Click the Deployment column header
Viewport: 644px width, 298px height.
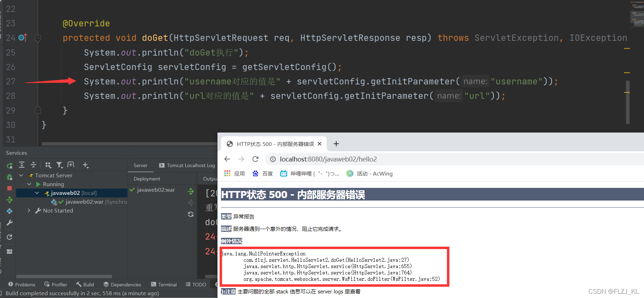(x=147, y=179)
